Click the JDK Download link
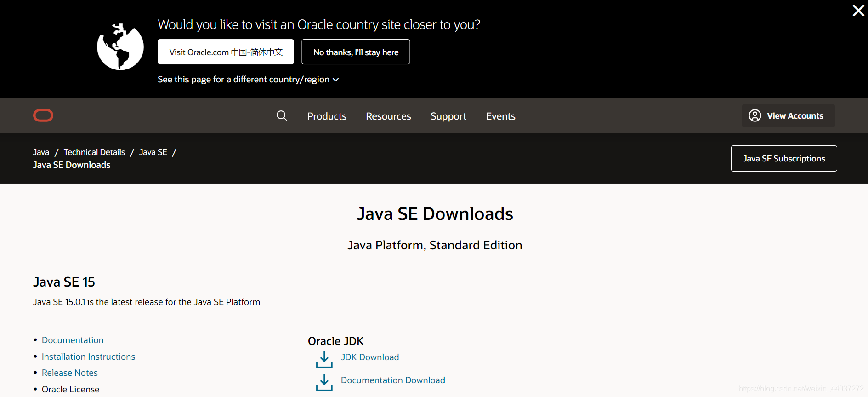 pyautogui.click(x=370, y=357)
